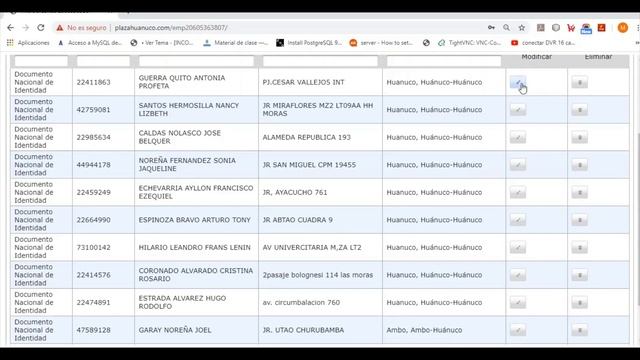Screen dimensions: 640x360
Task: Delete the ESTRADA ALVAREZ HUGO RODOLFO record
Action: coord(579,303)
